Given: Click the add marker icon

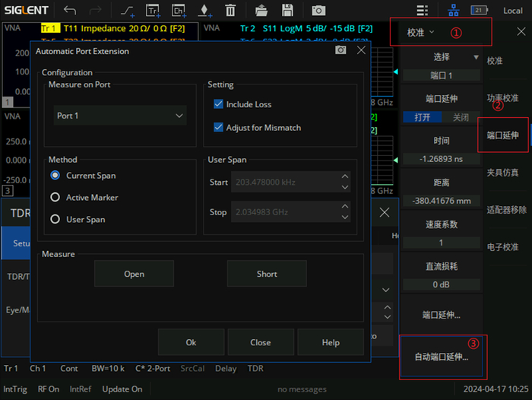Looking at the screenshot, I should [204, 11].
